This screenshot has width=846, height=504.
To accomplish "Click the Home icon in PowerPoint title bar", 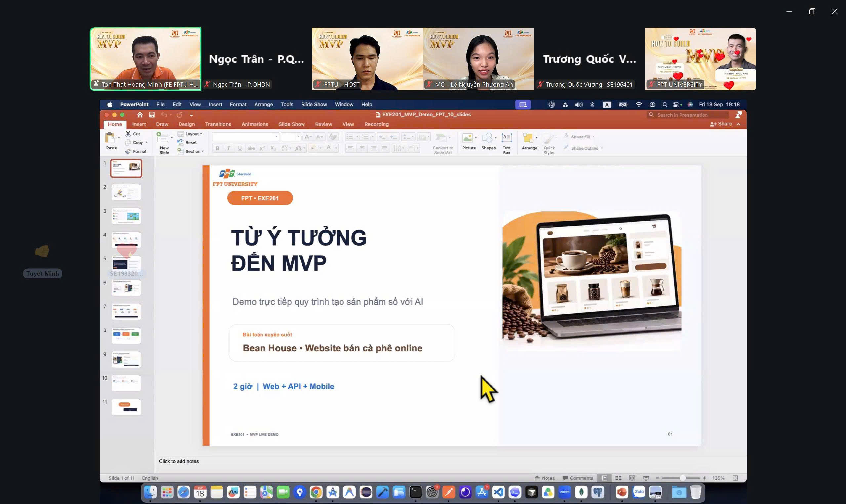I will coord(140,115).
